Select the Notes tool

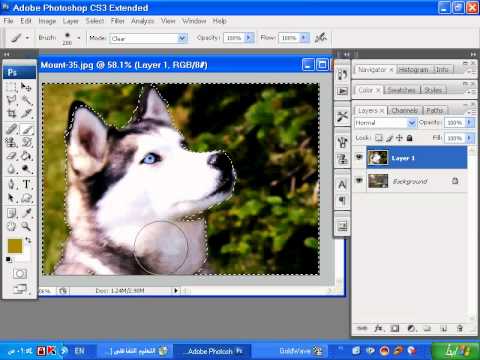point(11,213)
